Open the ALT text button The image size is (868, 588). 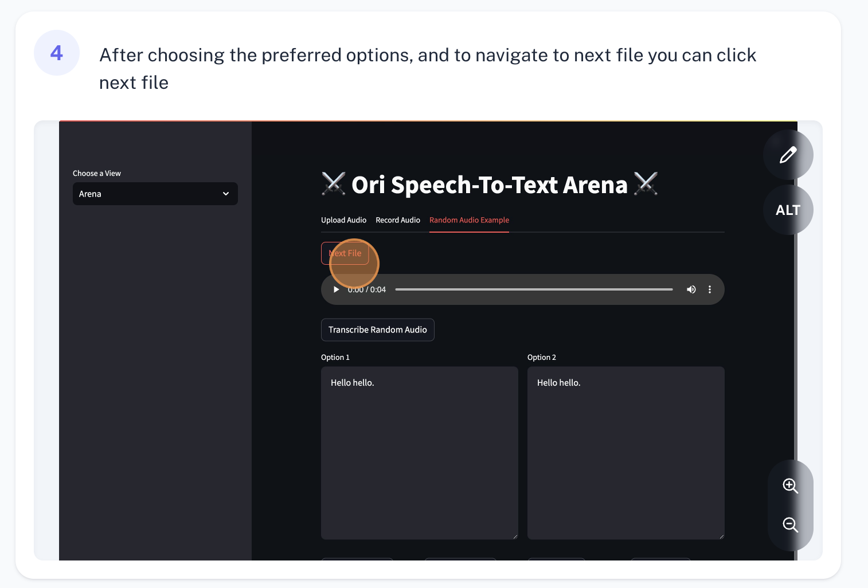(x=788, y=210)
